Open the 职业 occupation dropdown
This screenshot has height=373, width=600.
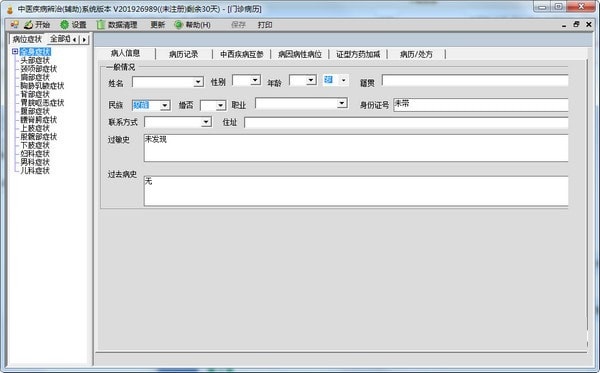[342, 103]
